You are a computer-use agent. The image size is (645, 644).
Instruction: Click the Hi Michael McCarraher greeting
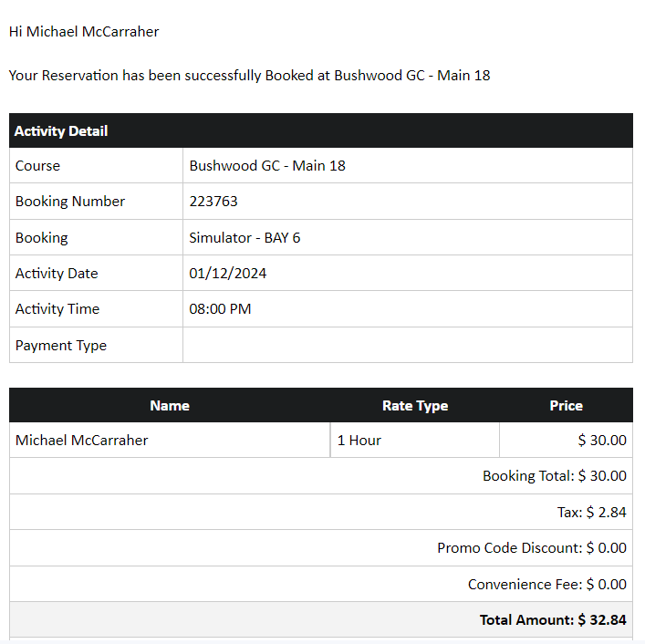(84, 32)
